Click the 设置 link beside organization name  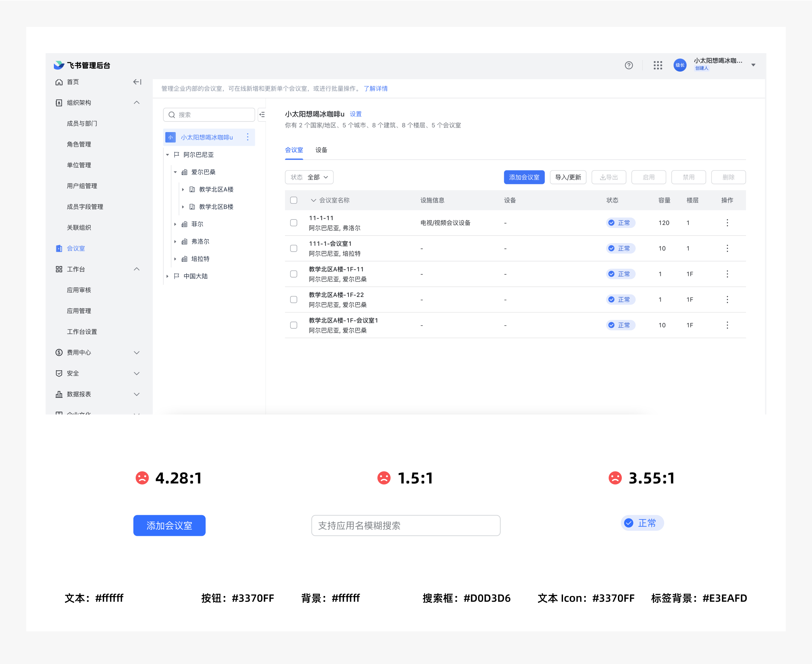[x=355, y=114]
